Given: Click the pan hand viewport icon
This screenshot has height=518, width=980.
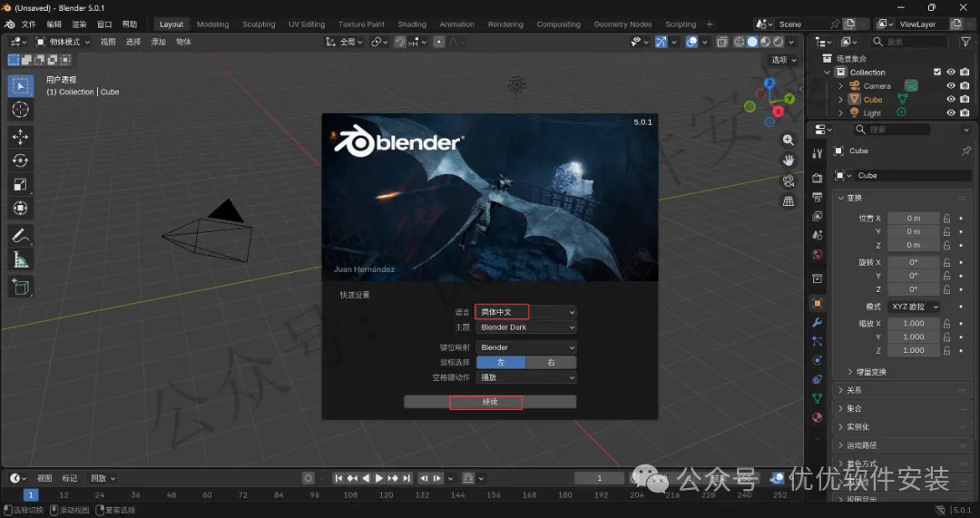Looking at the screenshot, I should (789, 161).
